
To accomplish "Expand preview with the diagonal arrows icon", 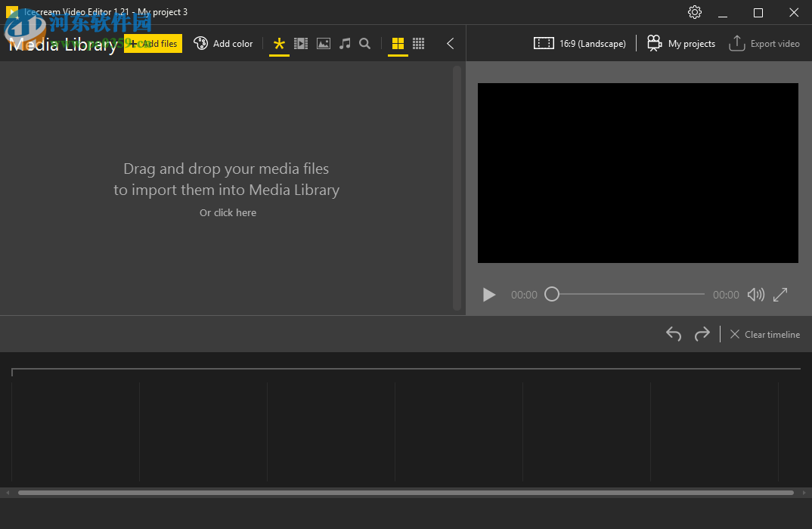I will click(x=780, y=295).
